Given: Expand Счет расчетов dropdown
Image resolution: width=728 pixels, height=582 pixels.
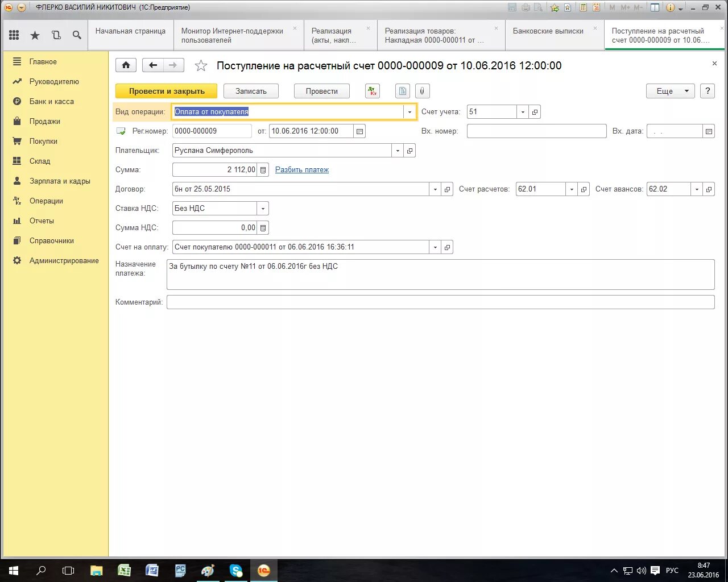Looking at the screenshot, I should tap(572, 189).
